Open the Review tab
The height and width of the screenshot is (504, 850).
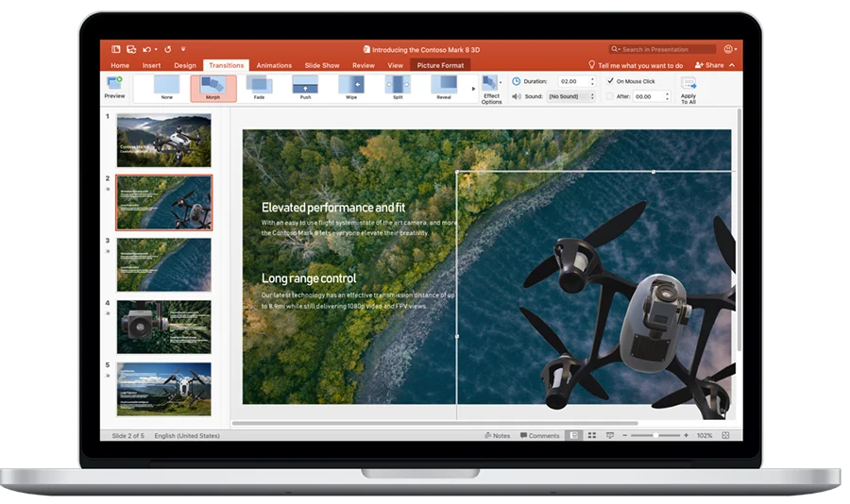click(364, 65)
